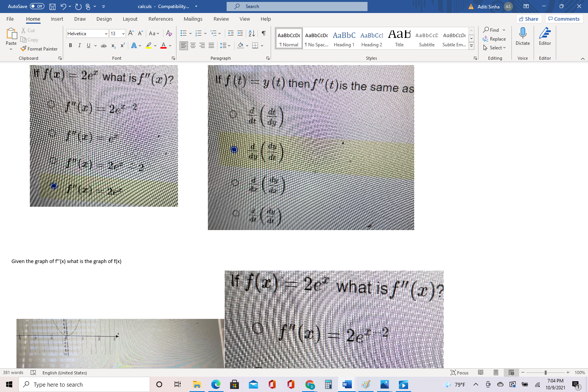This screenshot has height=392, width=588.
Task: Switch to the References ribbon tab
Action: point(160,19)
